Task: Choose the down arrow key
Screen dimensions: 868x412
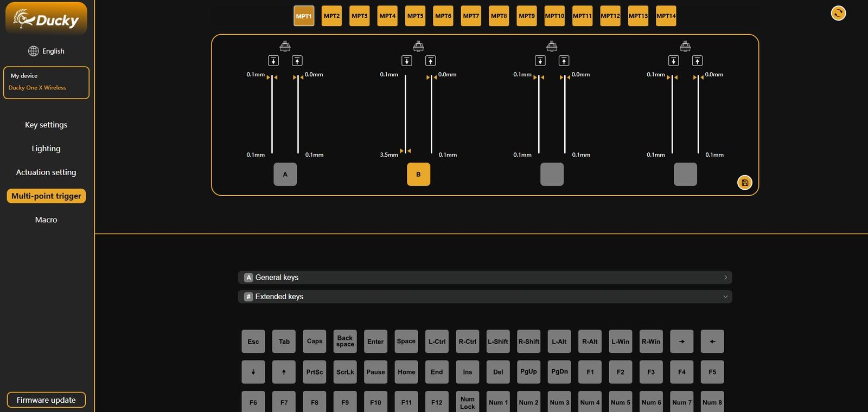Action: 253,372
